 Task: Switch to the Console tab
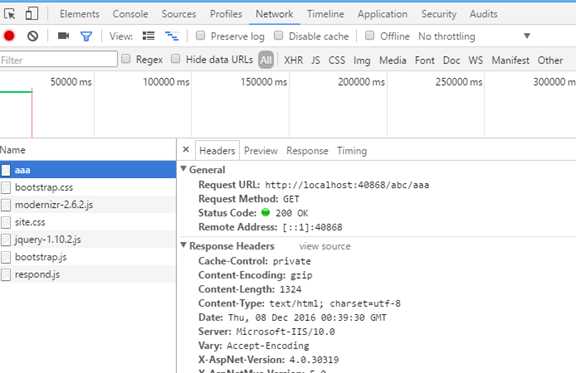[x=130, y=14]
